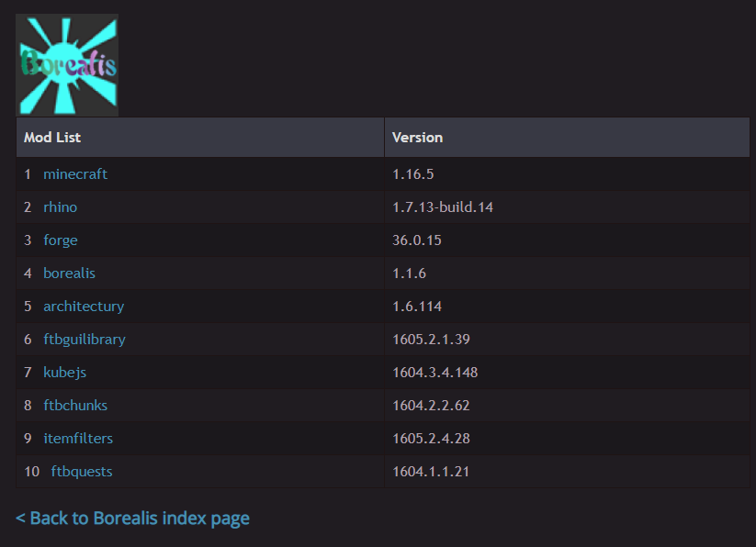
Task: Click the forge mod link
Action: (x=61, y=240)
